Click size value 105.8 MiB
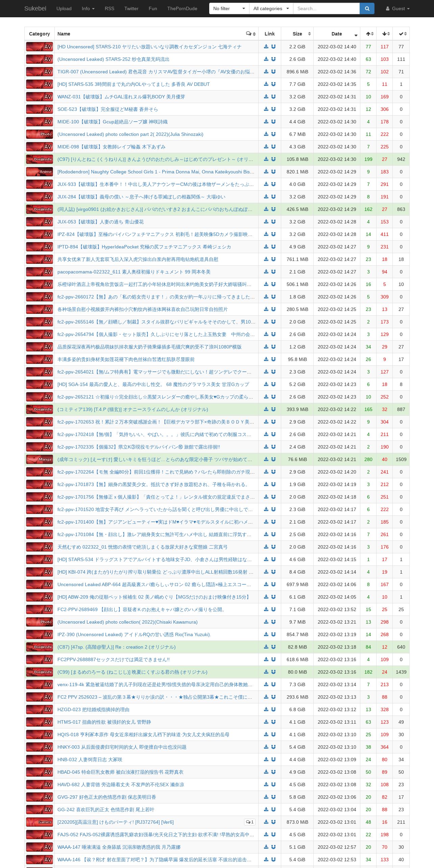Screen dimensions: 434x868 coord(297,159)
